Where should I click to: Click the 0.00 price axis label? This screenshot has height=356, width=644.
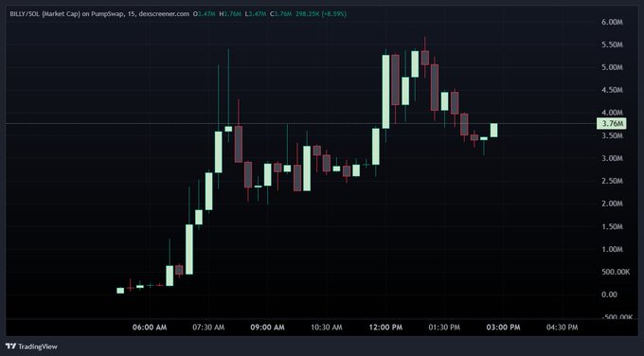tap(609, 294)
